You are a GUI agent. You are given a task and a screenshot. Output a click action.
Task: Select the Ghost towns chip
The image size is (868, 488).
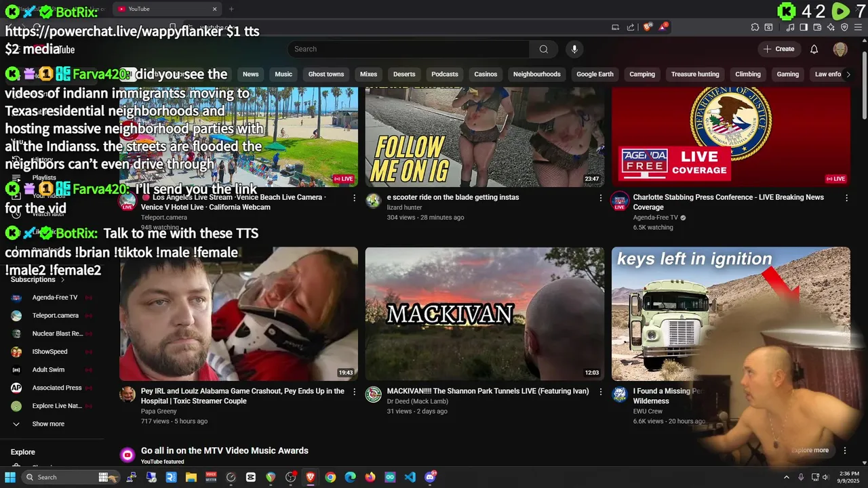(x=326, y=74)
